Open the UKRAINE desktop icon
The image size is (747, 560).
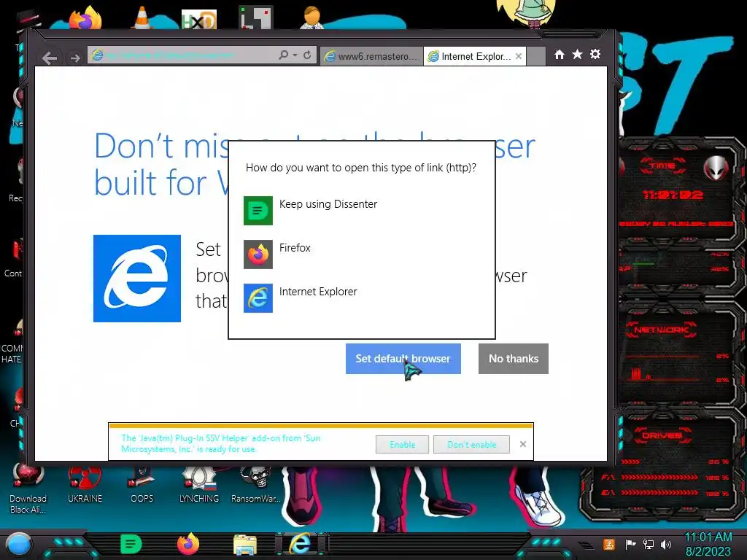pos(85,485)
